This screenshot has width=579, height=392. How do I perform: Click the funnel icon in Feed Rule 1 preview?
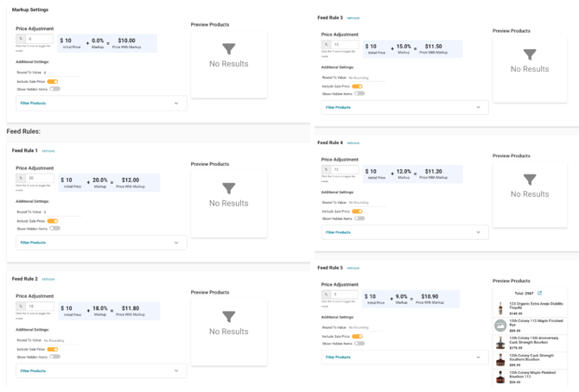coord(228,188)
